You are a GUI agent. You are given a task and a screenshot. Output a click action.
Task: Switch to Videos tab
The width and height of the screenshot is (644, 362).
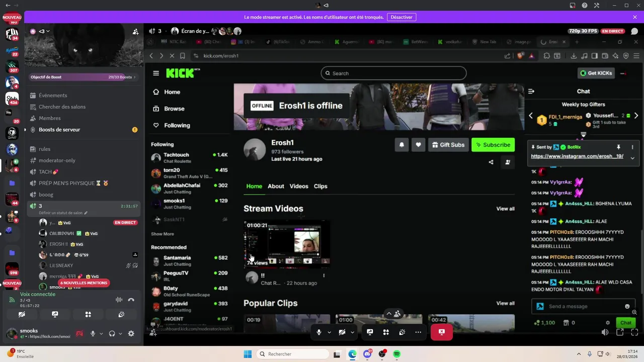[x=299, y=186]
